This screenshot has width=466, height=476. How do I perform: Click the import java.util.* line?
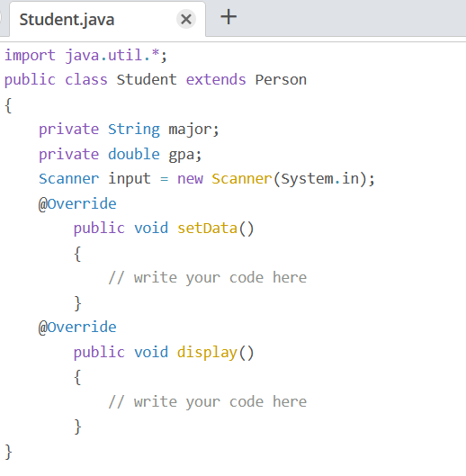click(85, 56)
